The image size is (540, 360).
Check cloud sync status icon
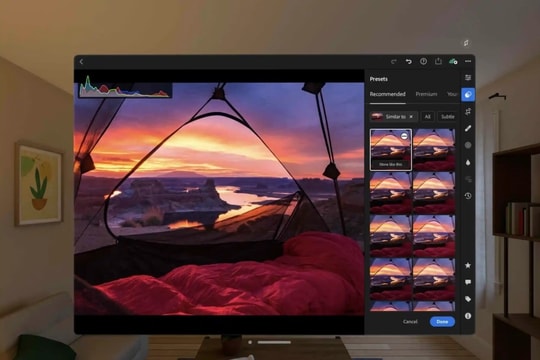pyautogui.click(x=453, y=61)
